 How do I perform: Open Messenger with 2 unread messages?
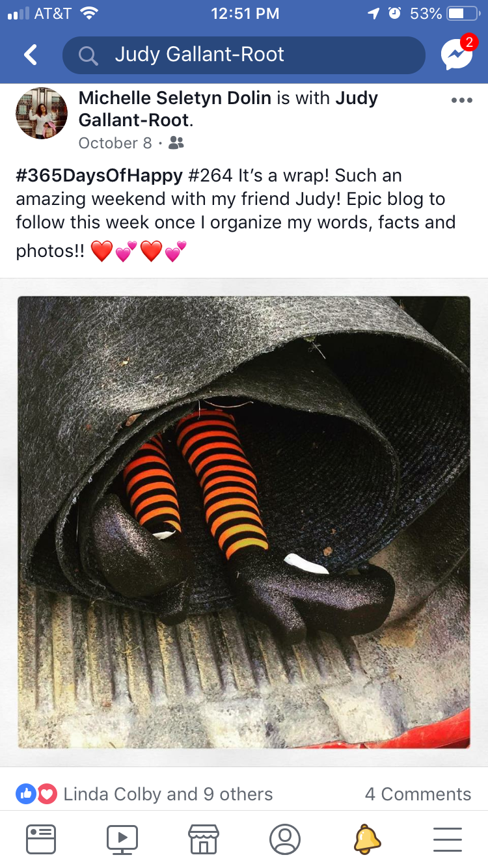tap(457, 53)
